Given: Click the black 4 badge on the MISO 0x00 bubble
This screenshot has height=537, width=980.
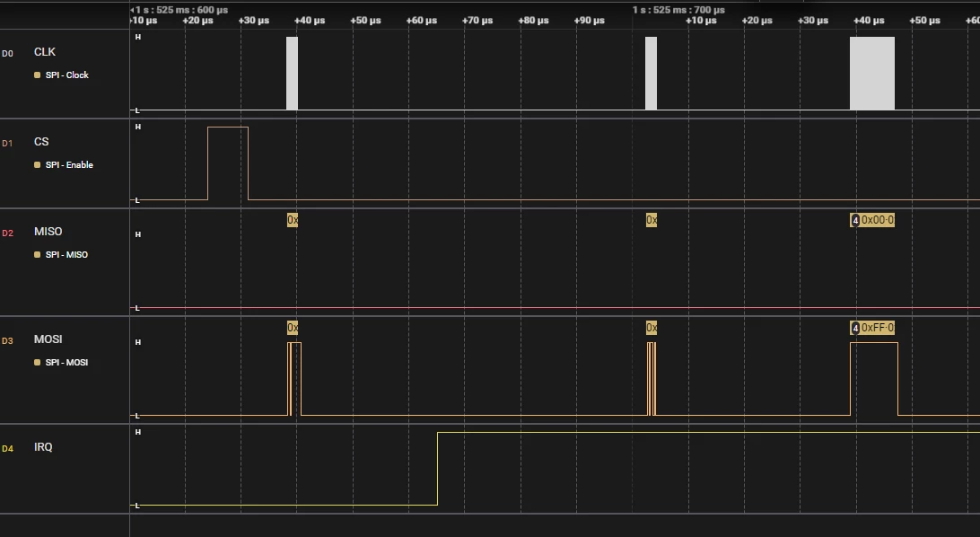Looking at the screenshot, I should [x=855, y=220].
